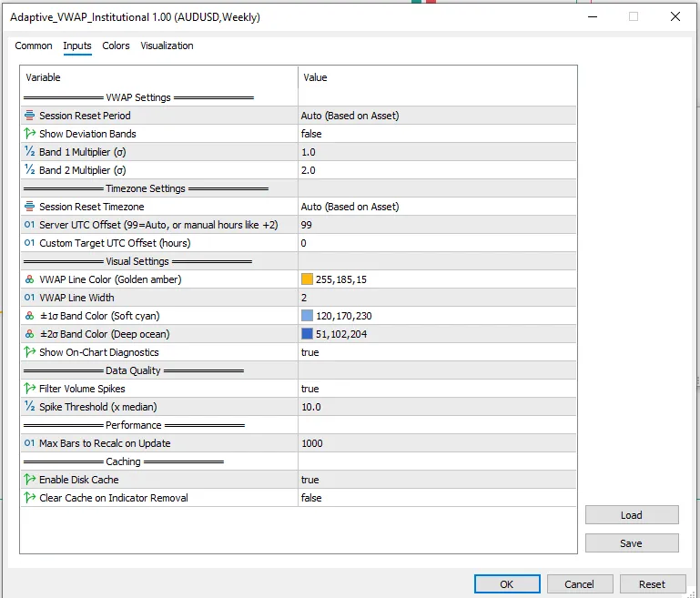Click the Spike Threshold double icon
The height and width of the screenshot is (598, 700).
tap(30, 407)
